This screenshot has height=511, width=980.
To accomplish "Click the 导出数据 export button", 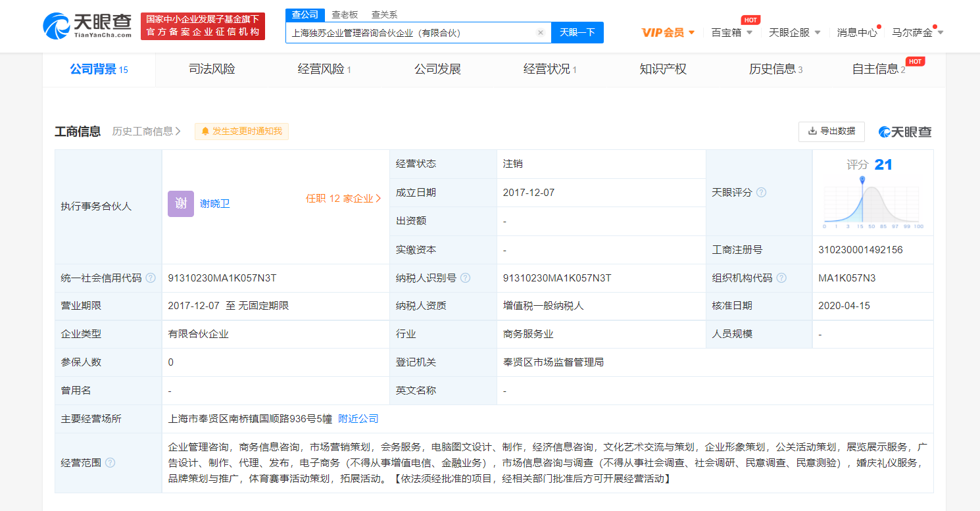I will (831, 132).
